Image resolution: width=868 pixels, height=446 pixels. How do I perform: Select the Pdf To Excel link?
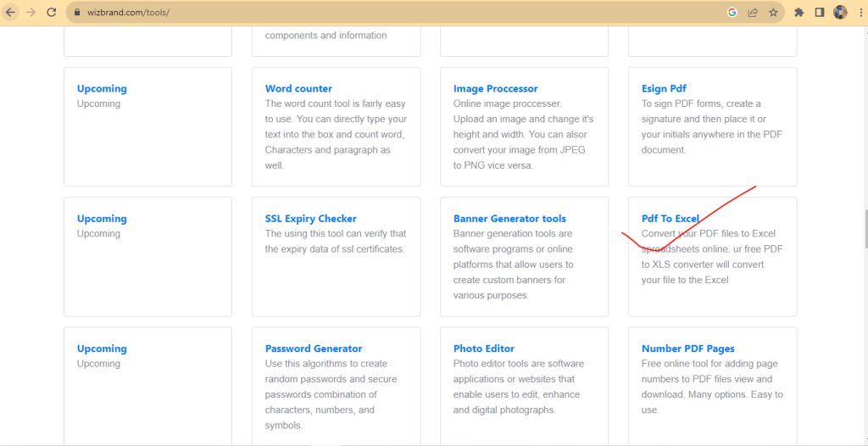[670, 218]
